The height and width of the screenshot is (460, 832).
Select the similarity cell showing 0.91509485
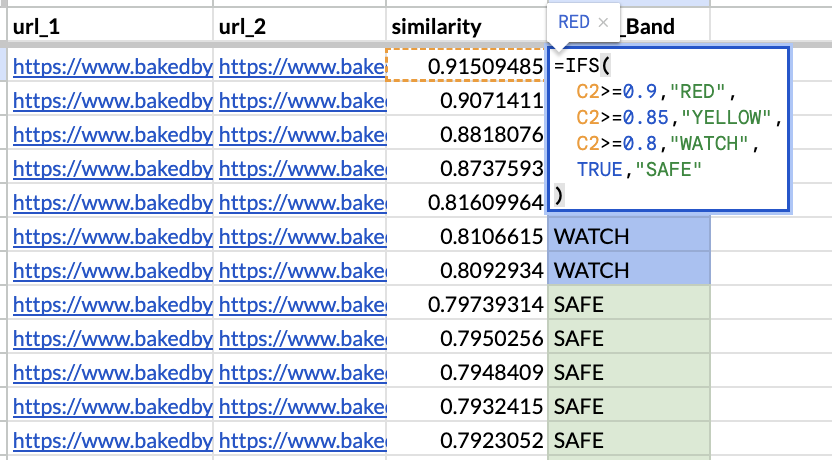466,66
